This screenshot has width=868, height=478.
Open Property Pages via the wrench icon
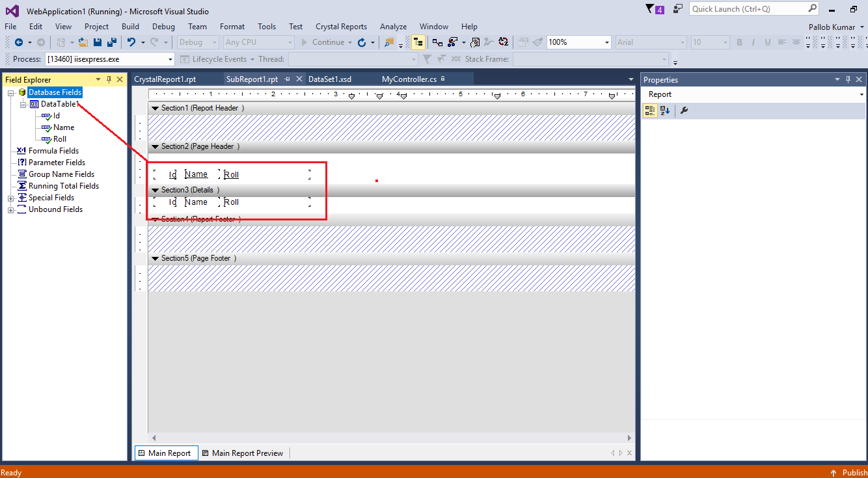pos(684,111)
